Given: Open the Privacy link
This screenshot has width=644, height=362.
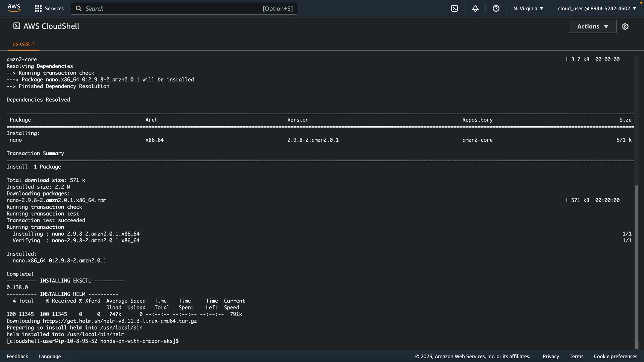Looking at the screenshot, I should click(550, 356).
